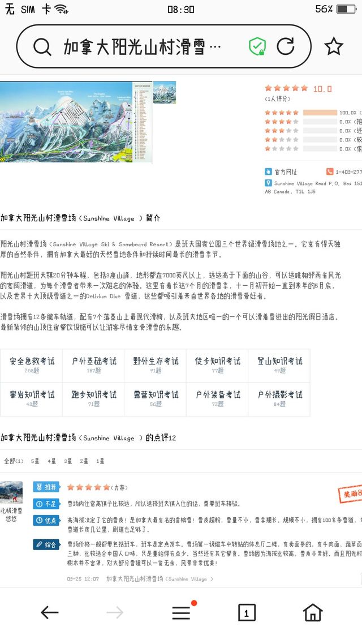Image resolution: width=362 pixels, height=644 pixels.
Task: Open the review footer resort link
Action: (160, 579)
